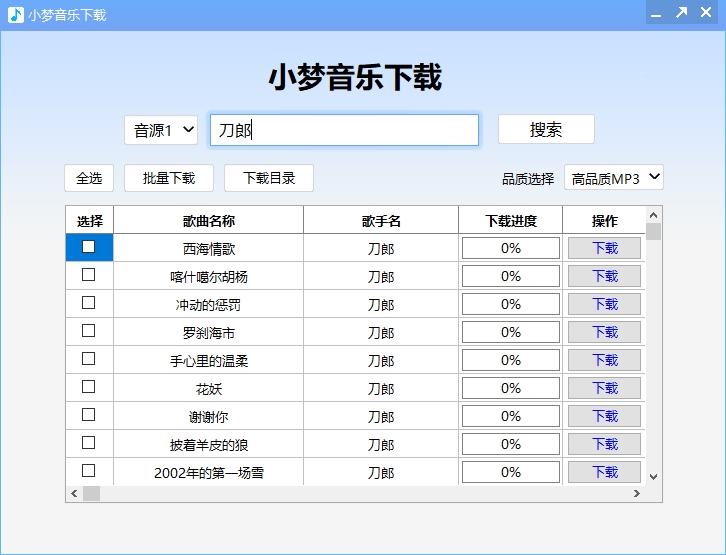
Task: Click the 全选 select-all button
Action: pyautogui.click(x=89, y=178)
